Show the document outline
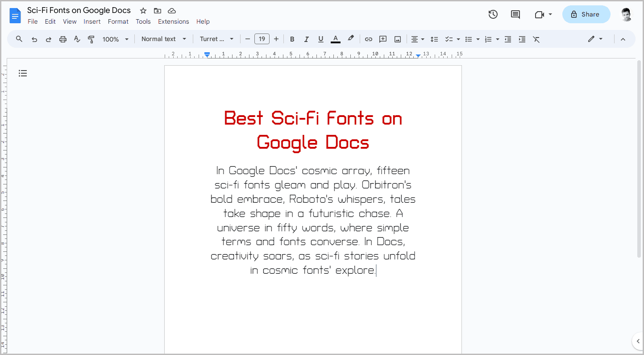644x355 pixels. pyautogui.click(x=23, y=73)
